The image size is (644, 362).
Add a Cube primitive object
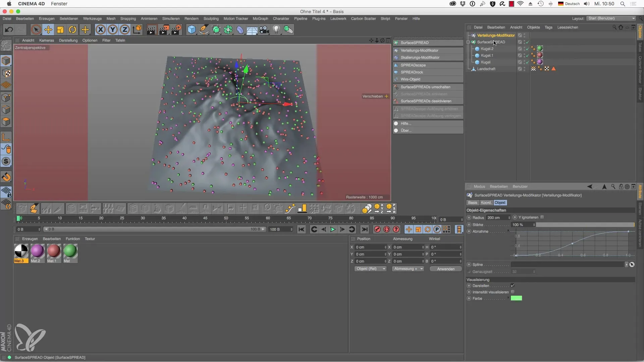(x=192, y=29)
